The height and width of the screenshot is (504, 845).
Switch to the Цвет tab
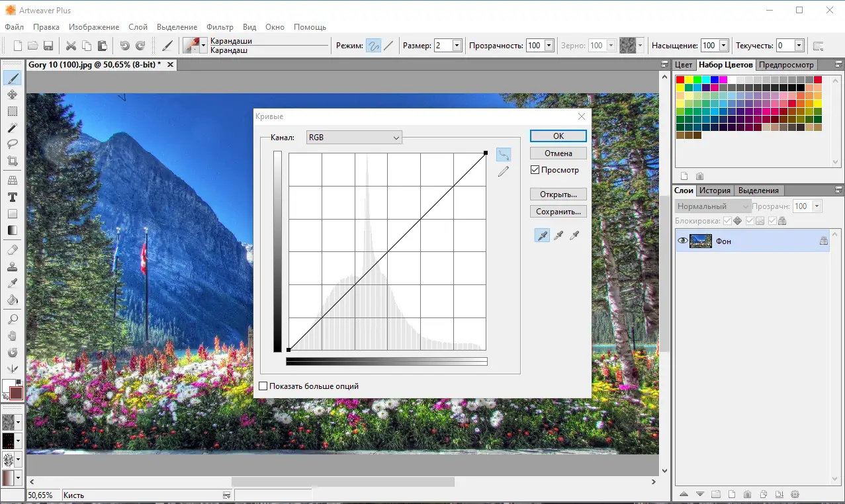684,65
